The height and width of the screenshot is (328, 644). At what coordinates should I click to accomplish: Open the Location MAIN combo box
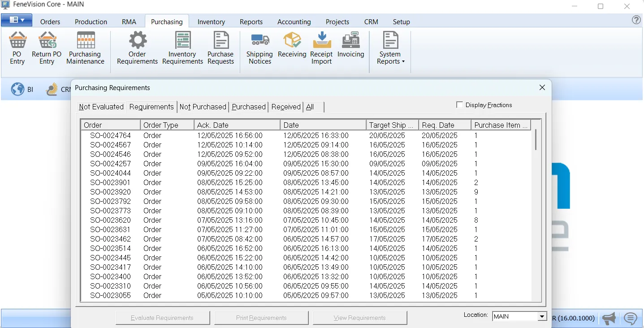coord(519,316)
